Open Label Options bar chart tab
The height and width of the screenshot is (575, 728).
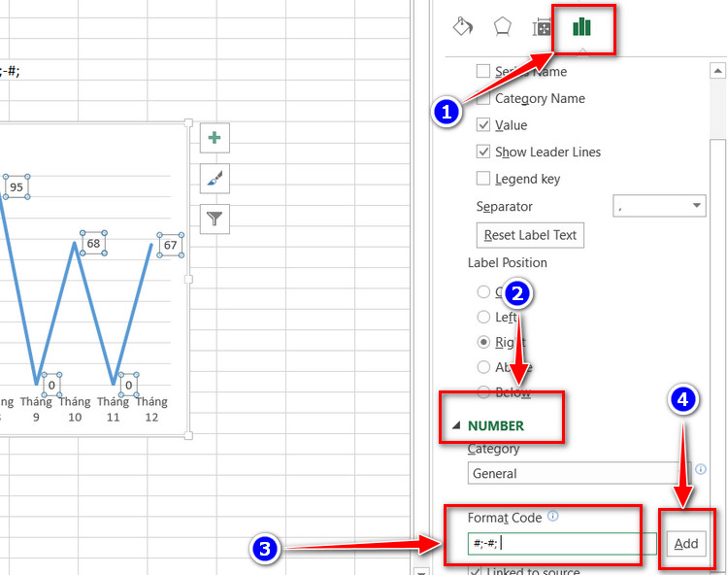(581, 27)
